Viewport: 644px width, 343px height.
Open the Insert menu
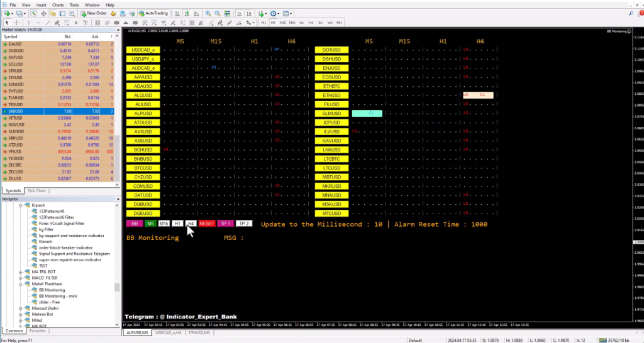(41, 5)
